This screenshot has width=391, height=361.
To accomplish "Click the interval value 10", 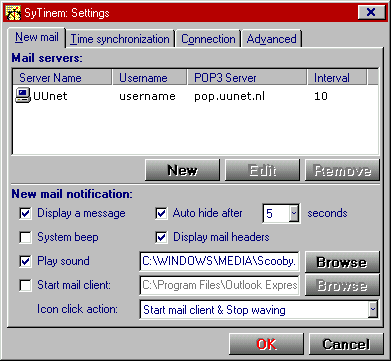I will [321, 96].
